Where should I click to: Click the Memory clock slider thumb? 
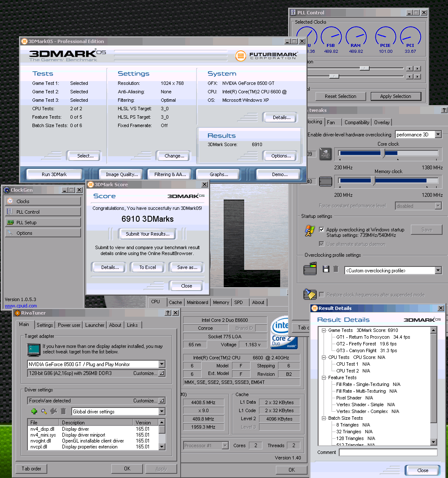click(373, 181)
